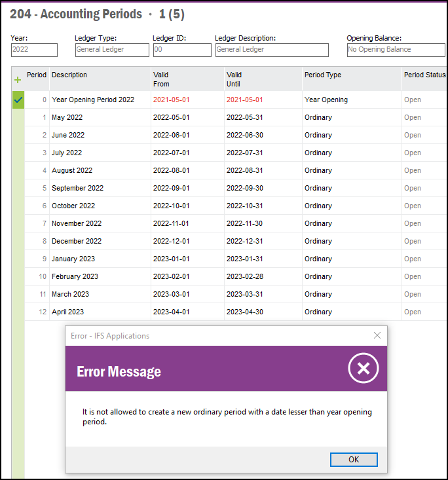Click Valid From 2023-03-01
The height and width of the screenshot is (480, 448).
171,294
